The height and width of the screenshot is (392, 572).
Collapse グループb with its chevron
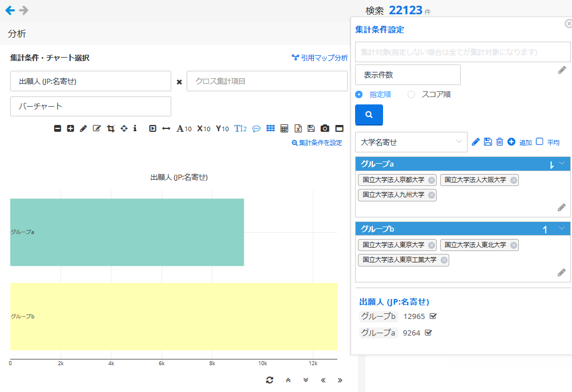pyautogui.click(x=562, y=228)
